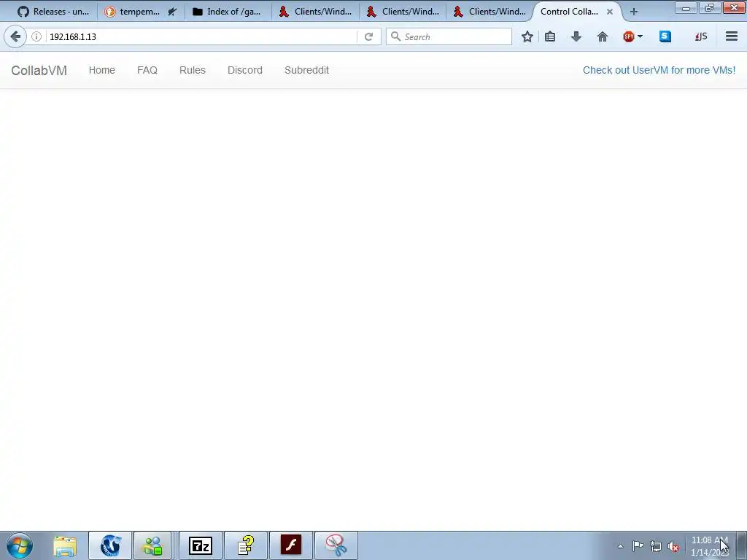Viewport: 747px width, 560px height.
Task: Switch to the third Clients/Wind... tab
Action: pos(490,12)
